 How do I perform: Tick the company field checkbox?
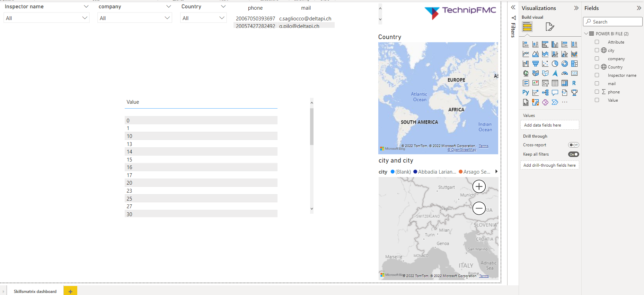coord(597,58)
